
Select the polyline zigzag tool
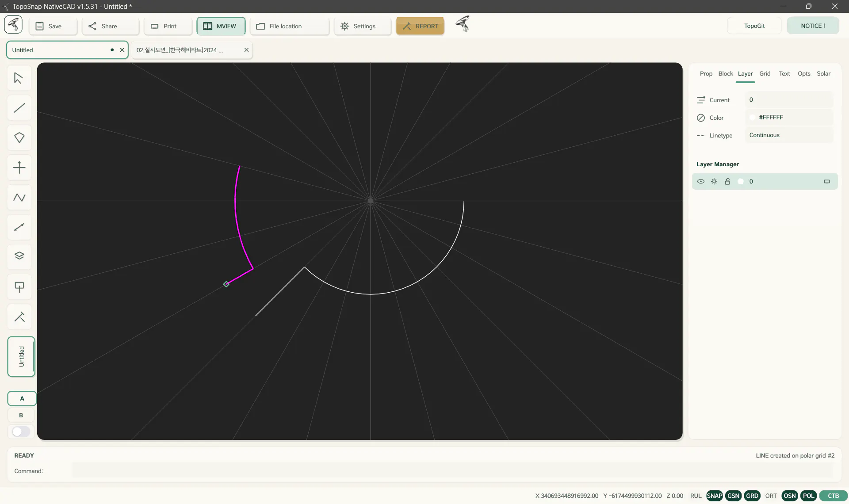pos(19,197)
